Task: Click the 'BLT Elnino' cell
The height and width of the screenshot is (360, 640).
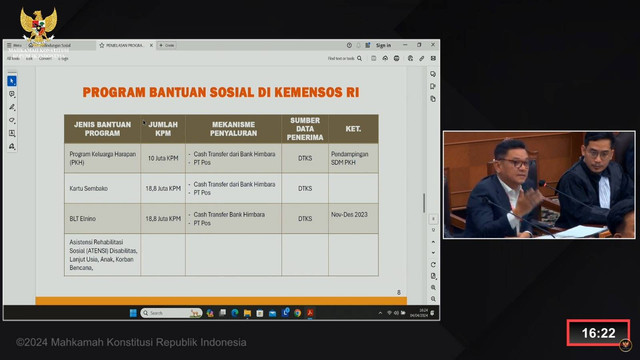Action: click(102, 219)
